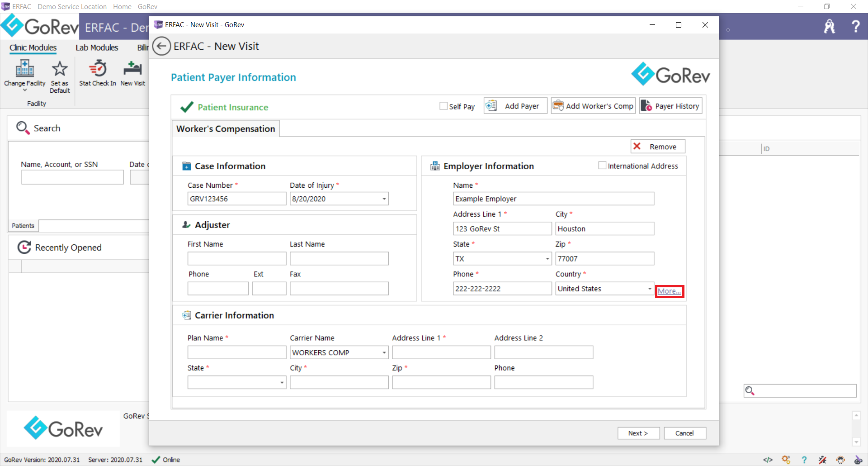Click the More... link
Screen dimensions: 868x466
(669, 291)
